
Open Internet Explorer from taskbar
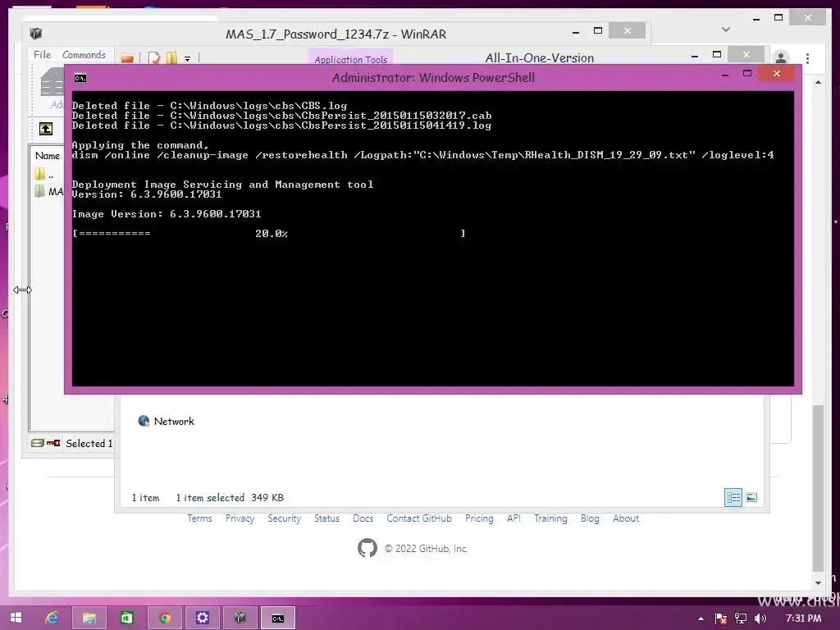(x=52, y=618)
